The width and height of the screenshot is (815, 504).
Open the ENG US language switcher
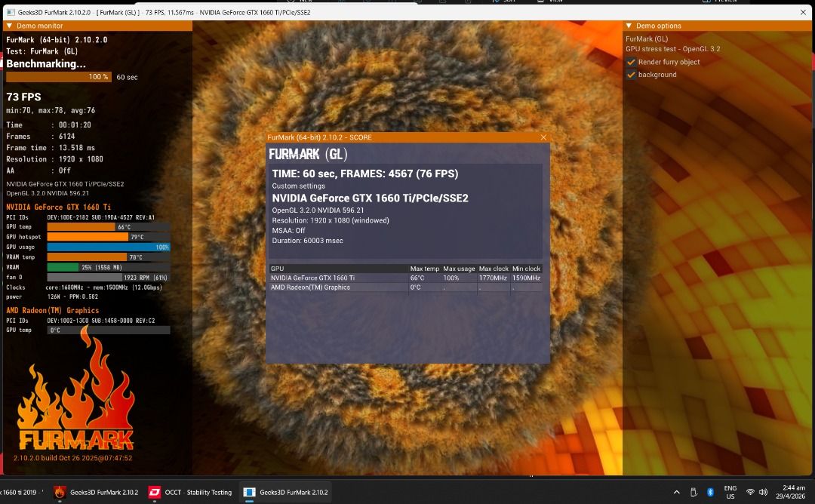pyautogui.click(x=730, y=492)
